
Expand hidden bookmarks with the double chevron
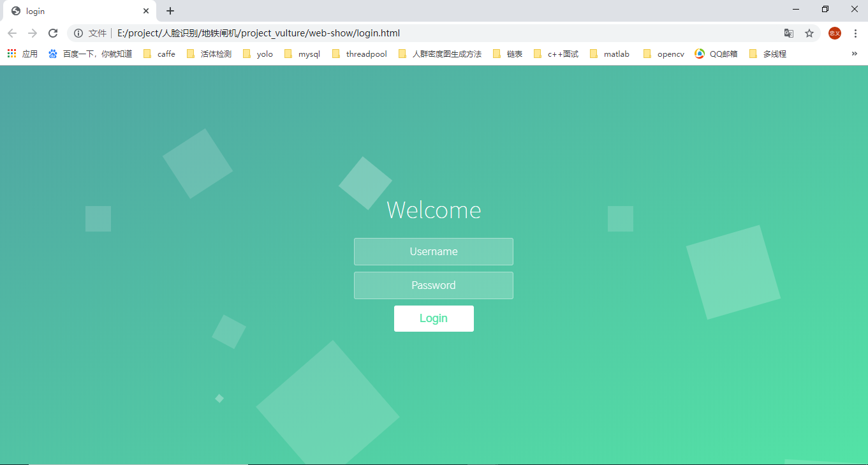855,54
